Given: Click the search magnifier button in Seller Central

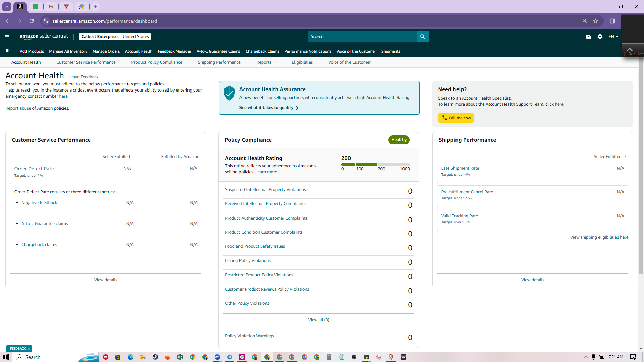Looking at the screenshot, I should click(422, 37).
